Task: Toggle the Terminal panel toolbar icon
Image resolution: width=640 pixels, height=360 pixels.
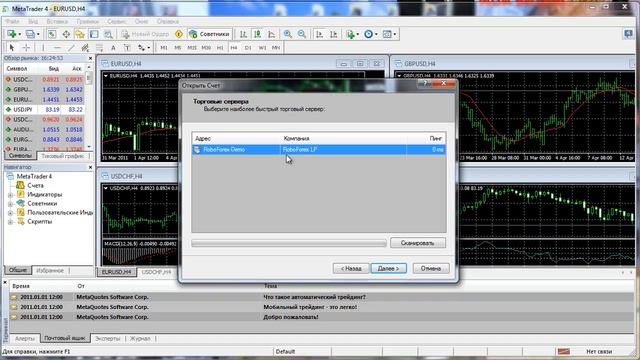Action: click(x=94, y=34)
